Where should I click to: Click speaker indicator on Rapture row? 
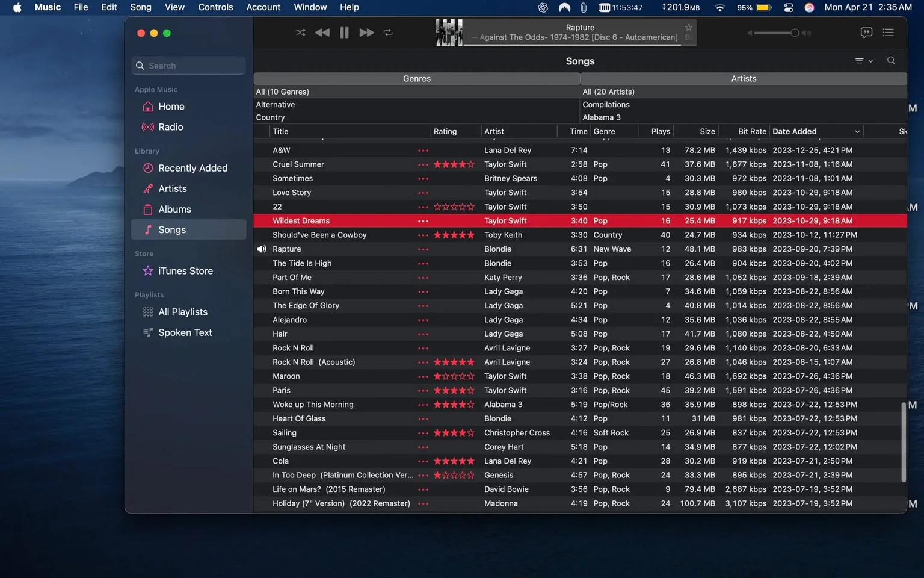pos(262,249)
